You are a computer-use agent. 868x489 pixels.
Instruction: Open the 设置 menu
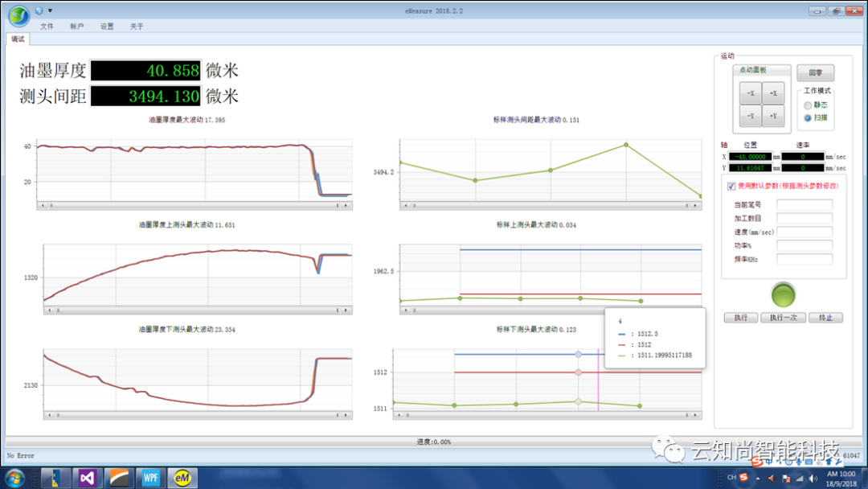[107, 27]
